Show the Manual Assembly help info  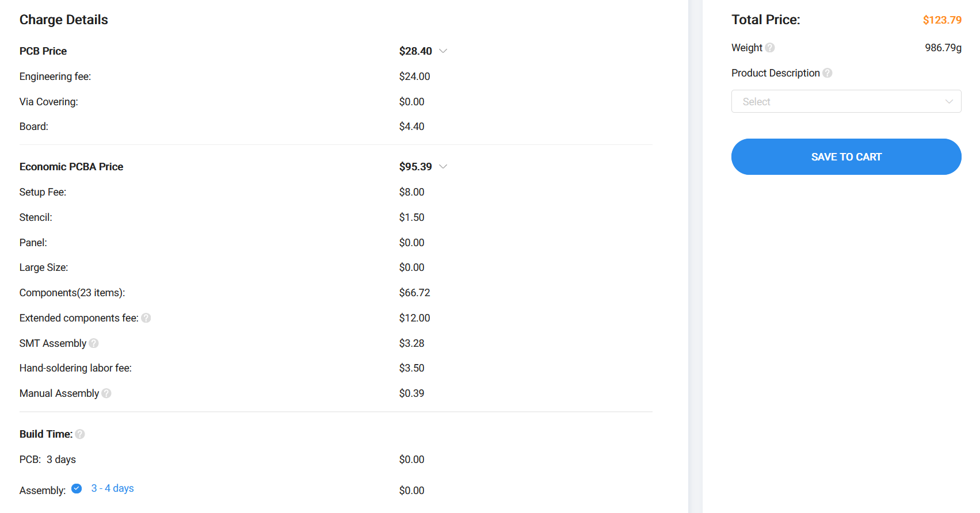(x=106, y=393)
